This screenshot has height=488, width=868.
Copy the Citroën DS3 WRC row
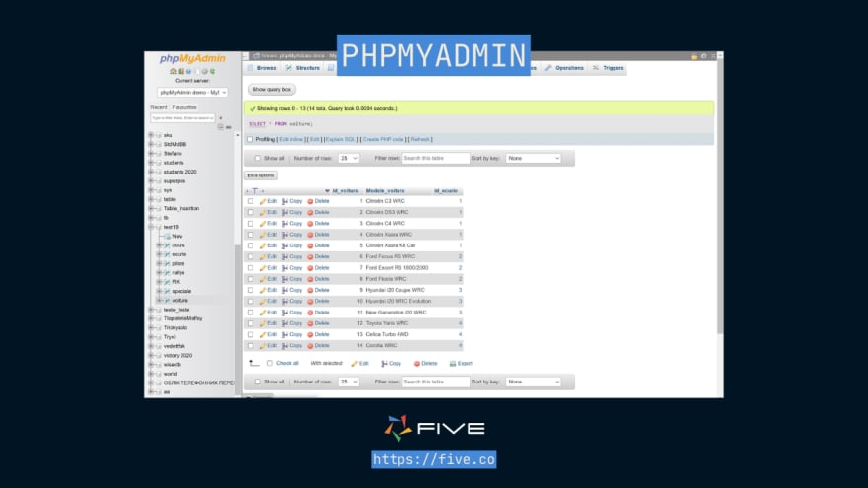[x=292, y=213]
